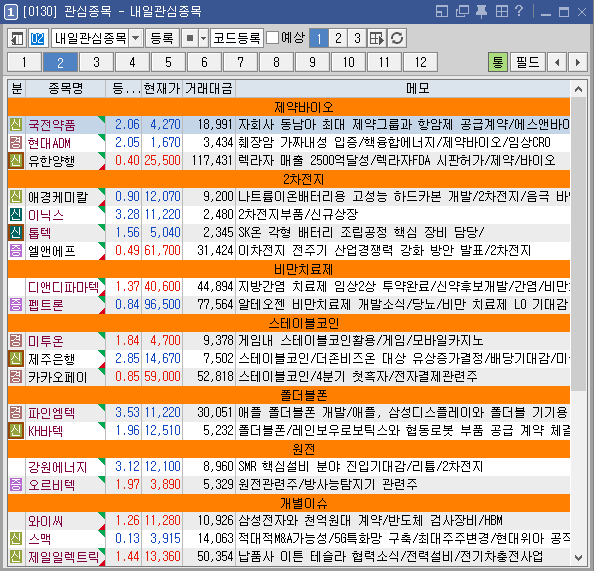
Task: Click the 제약바이오 orange section header
Action: coord(289,107)
